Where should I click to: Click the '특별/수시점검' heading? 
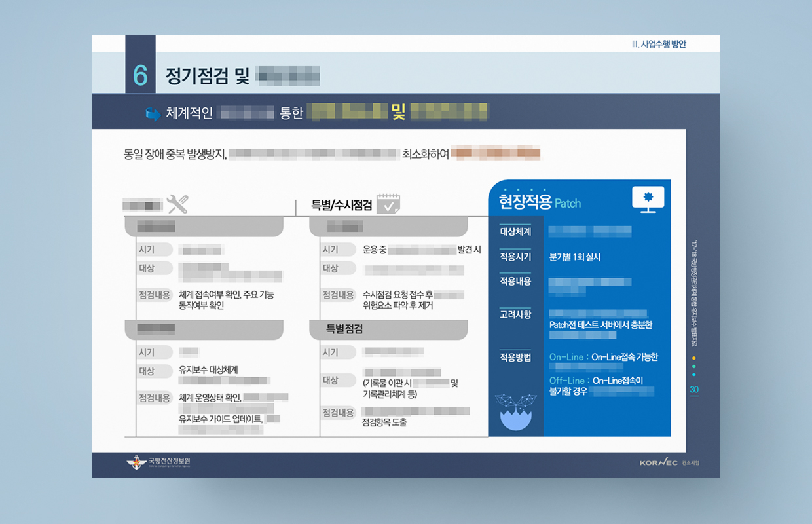click(342, 206)
